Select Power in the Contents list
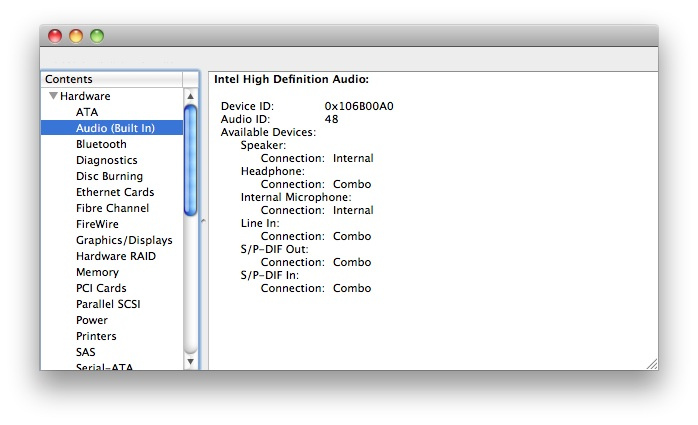The width and height of the screenshot is (698, 425). pyautogui.click(x=92, y=320)
